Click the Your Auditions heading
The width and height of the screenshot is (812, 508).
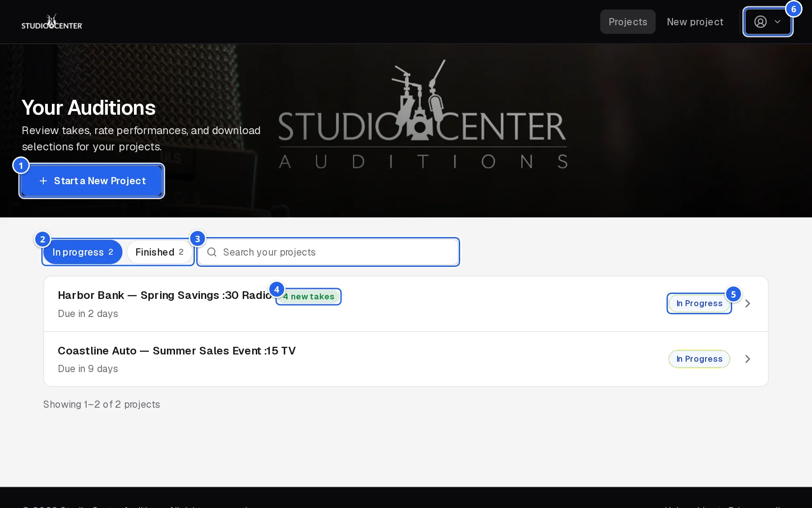[x=88, y=108]
